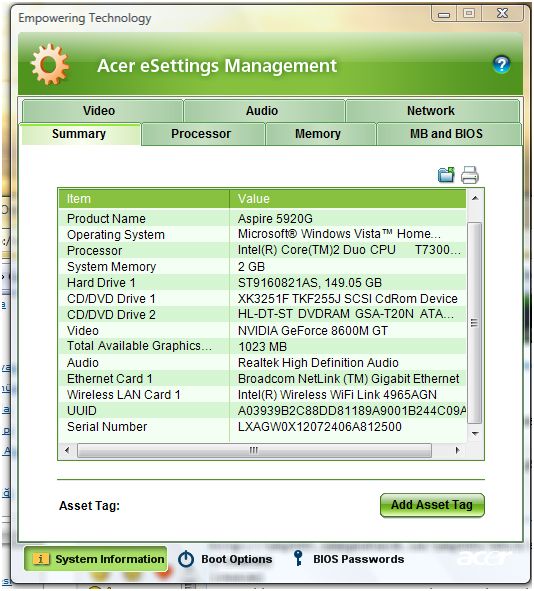Screen dimensions: 534x591
Task: Click the Aspire 5920G value
Action: [275, 219]
